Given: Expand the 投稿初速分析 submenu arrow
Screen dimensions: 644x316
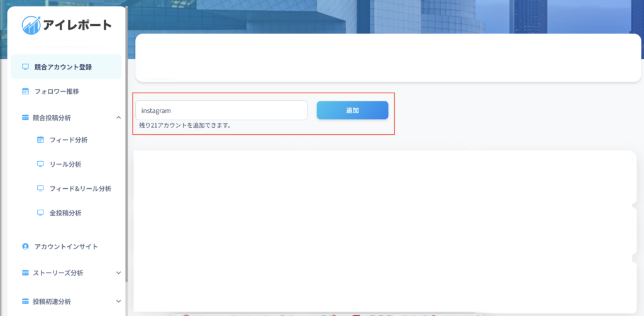Looking at the screenshot, I should coord(118,302).
